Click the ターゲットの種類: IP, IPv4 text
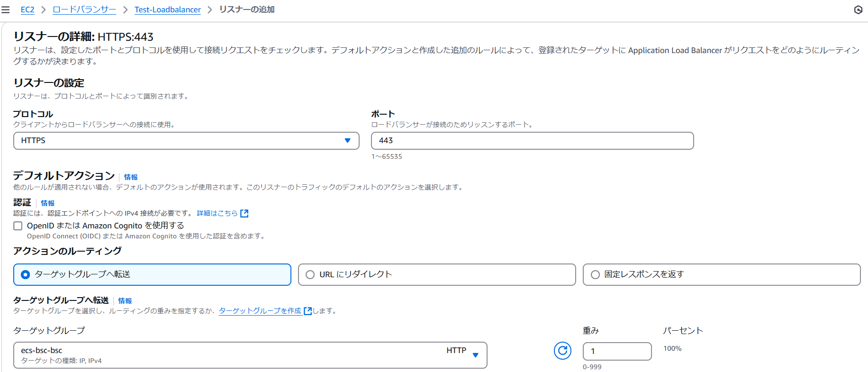Screen dimensions: 868x372 click(x=62, y=361)
